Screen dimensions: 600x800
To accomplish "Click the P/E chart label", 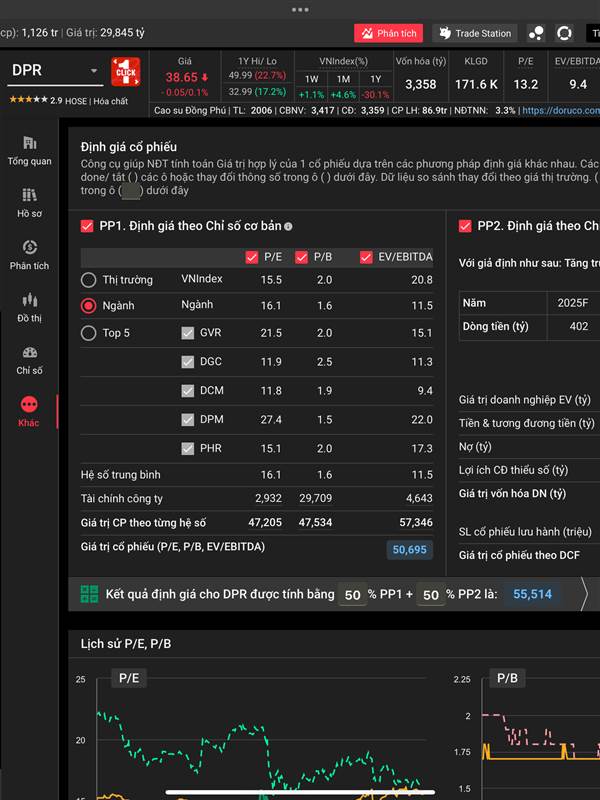I will 129,678.
